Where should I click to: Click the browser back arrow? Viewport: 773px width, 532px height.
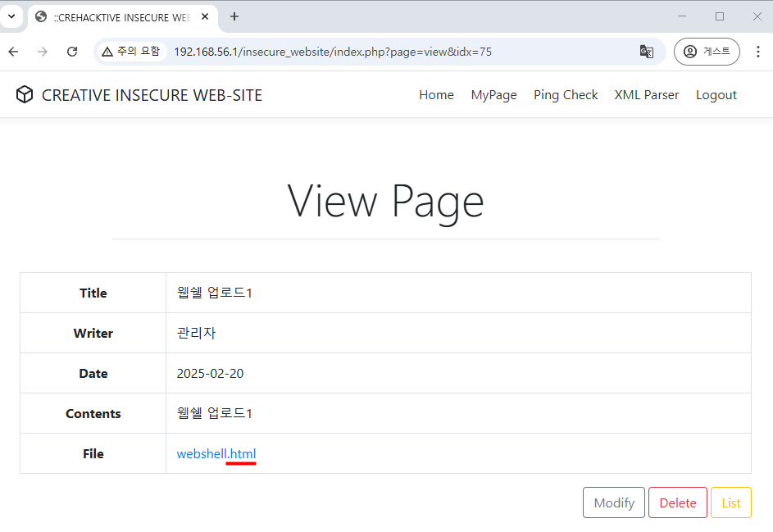tap(13, 52)
